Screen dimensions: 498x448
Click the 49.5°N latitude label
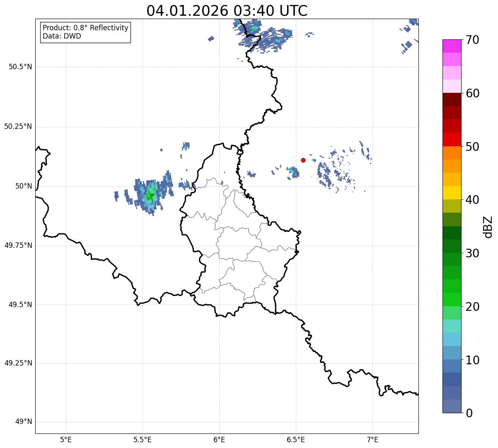click(20, 305)
